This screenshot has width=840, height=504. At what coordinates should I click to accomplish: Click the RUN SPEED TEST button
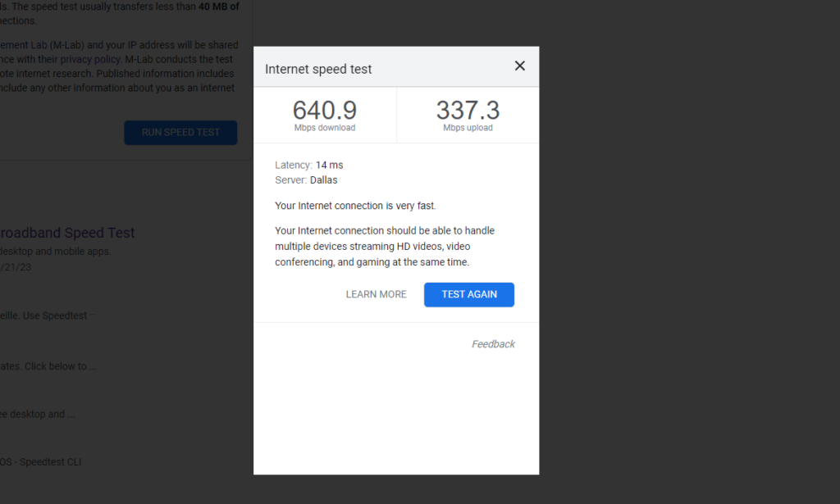pos(180,132)
